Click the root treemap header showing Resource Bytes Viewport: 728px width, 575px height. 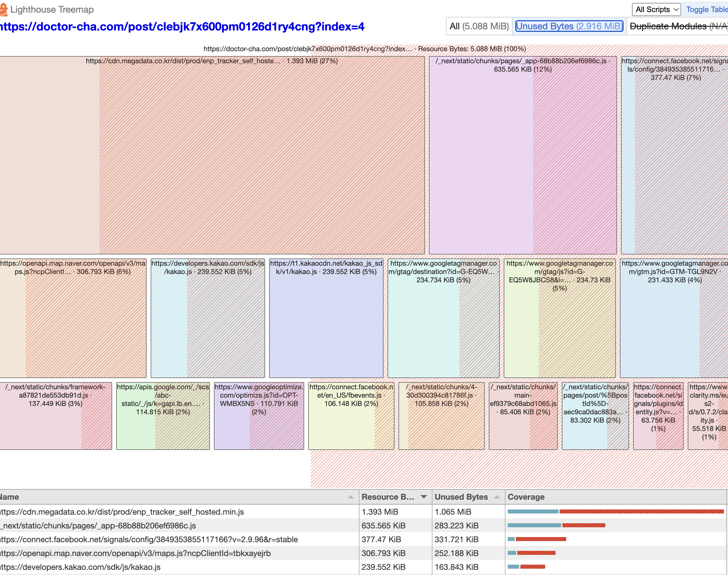[x=365, y=49]
